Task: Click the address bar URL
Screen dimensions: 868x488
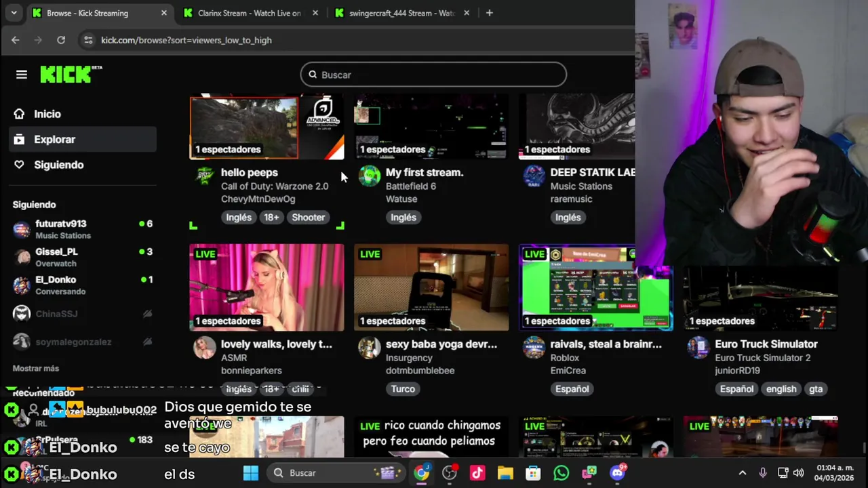Action: pyautogui.click(x=186, y=40)
